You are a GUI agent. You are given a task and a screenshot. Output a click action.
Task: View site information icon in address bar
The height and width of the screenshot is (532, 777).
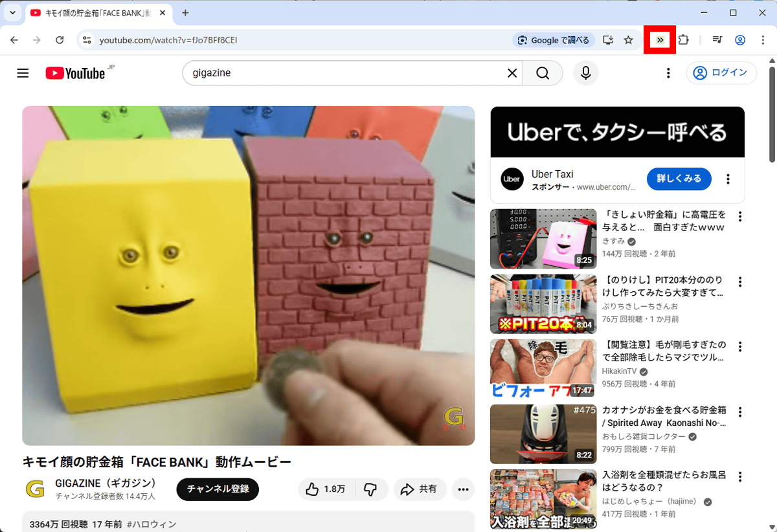(87, 40)
